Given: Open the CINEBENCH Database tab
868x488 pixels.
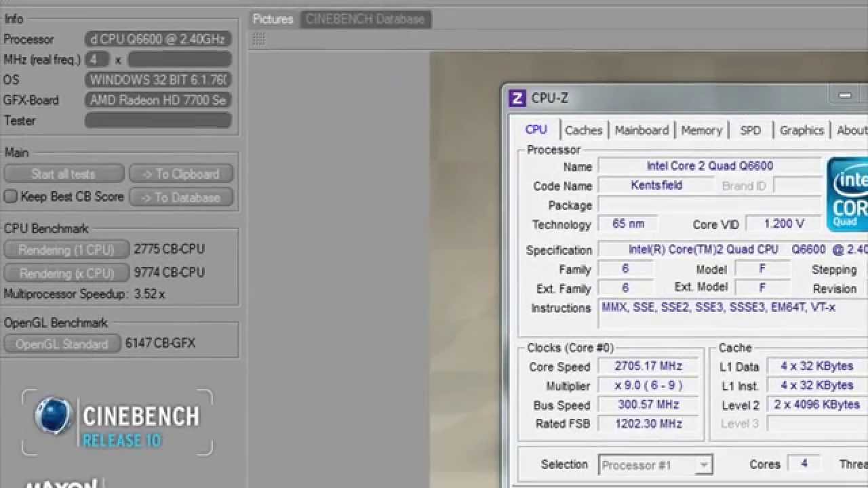Looking at the screenshot, I should 365,19.
